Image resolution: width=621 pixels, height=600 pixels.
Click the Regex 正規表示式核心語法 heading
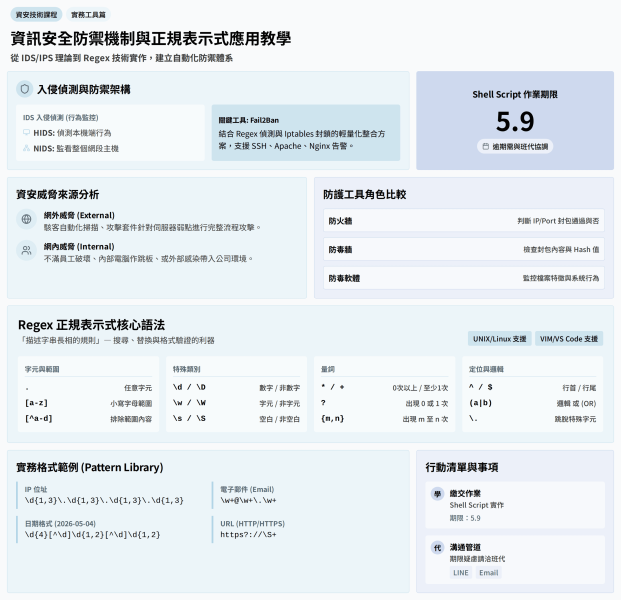pyautogui.click(x=91, y=325)
